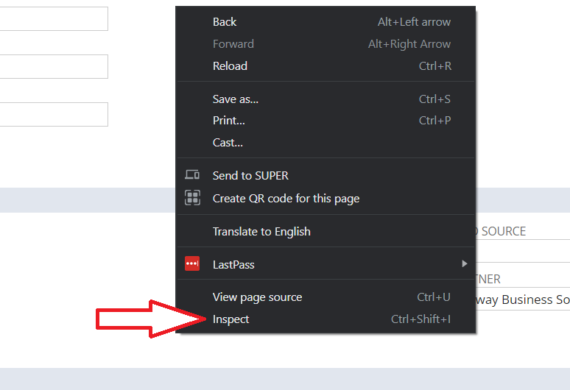Click Inspect in the context menu
Screen dimensions: 570x390
325,319
